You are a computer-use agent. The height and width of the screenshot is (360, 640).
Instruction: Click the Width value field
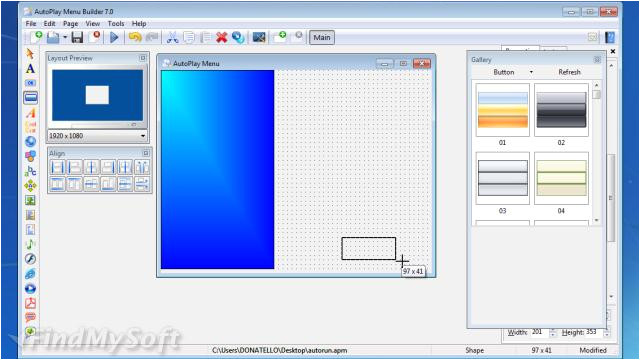[539, 332]
